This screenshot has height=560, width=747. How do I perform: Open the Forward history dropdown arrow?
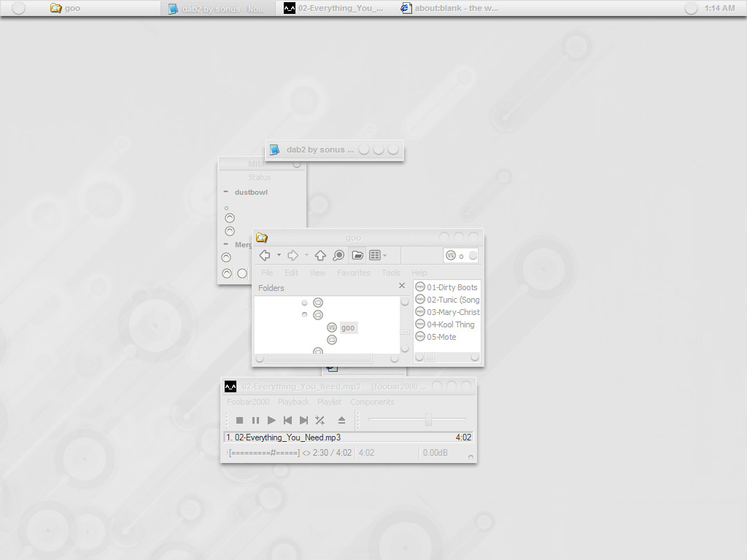(x=306, y=255)
